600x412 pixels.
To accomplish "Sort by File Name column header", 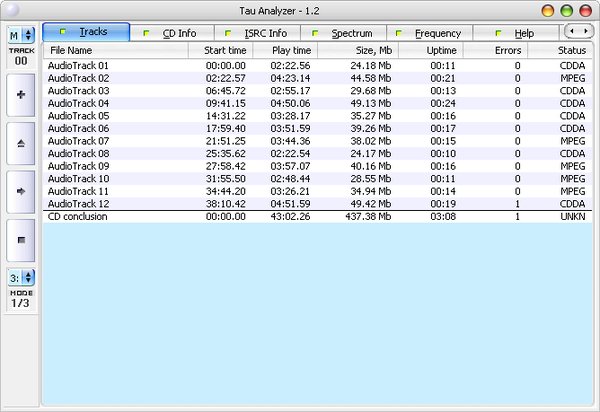I will [x=116, y=50].
